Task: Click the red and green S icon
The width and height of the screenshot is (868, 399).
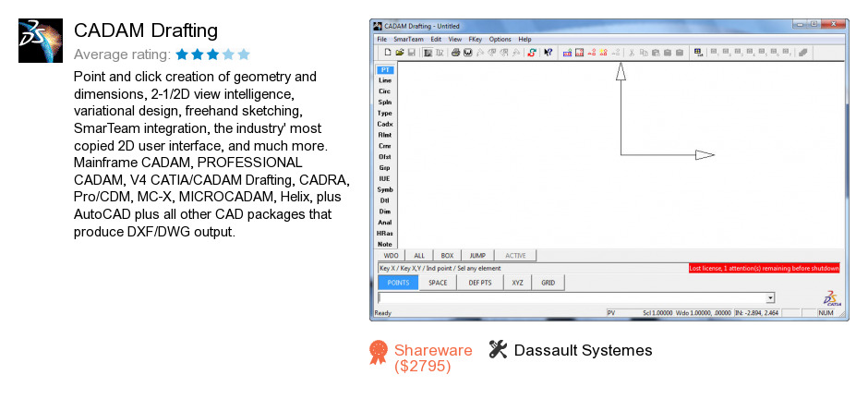Action: (532, 53)
